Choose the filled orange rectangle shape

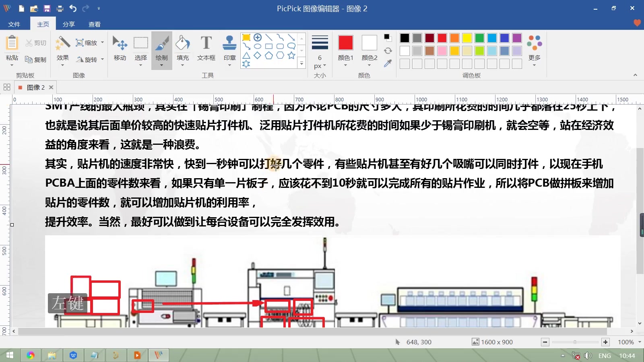pos(246,37)
